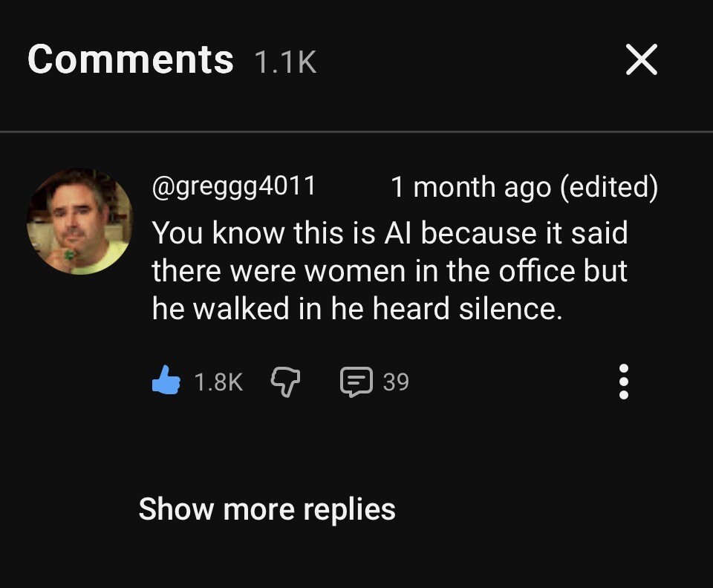This screenshot has width=713, height=588.
Task: Click the 1.1K comment count
Action: point(285,62)
